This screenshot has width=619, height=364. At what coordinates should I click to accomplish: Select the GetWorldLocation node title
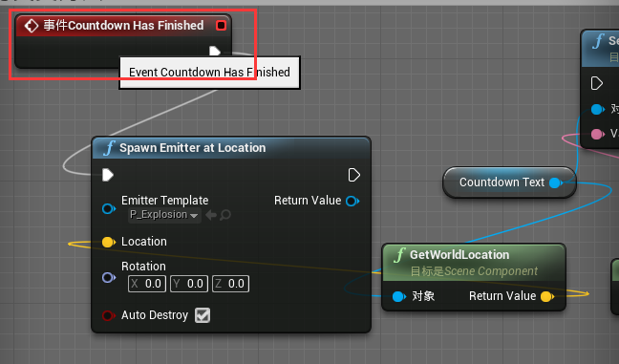tap(459, 255)
